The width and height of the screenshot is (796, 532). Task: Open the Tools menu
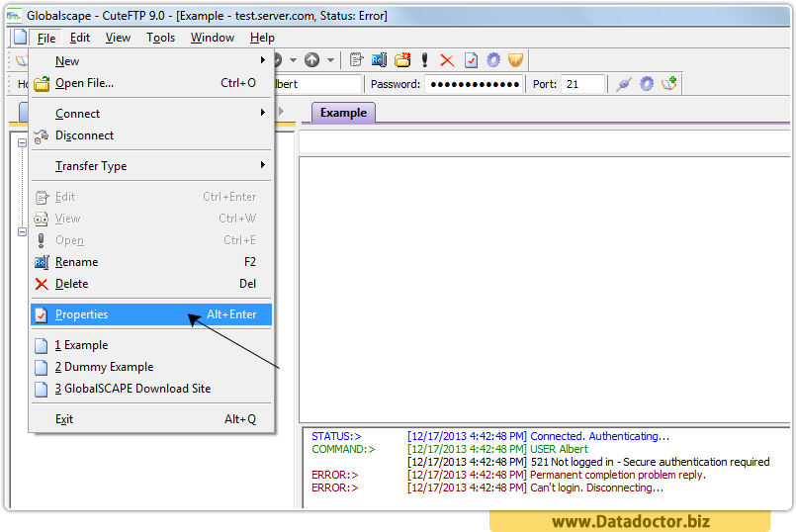[160, 38]
